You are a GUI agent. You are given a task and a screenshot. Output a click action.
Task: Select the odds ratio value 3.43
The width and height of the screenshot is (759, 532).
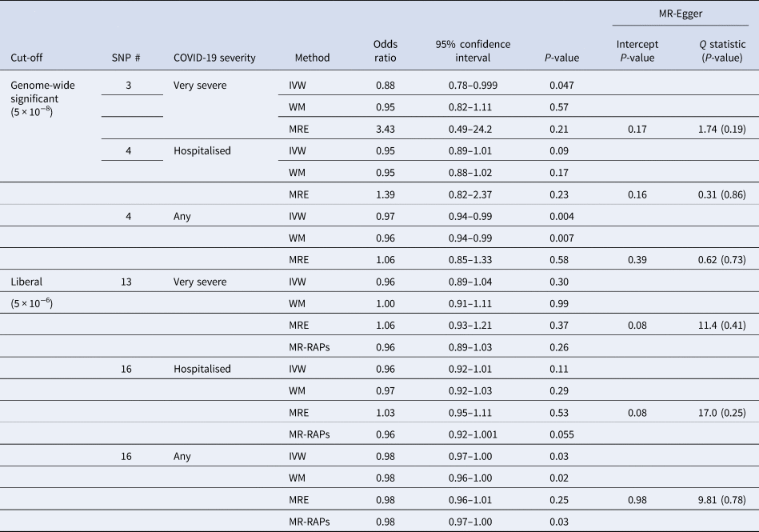point(385,128)
